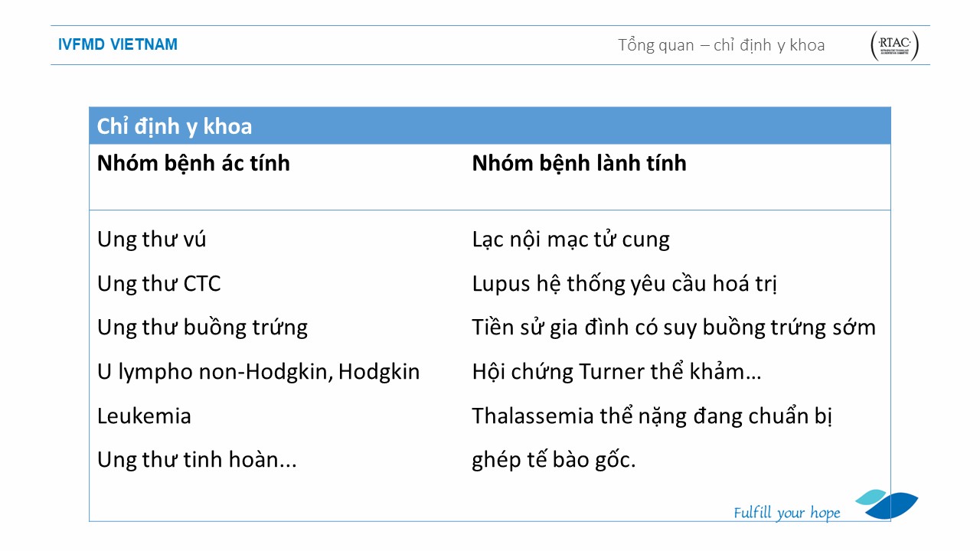980x551 pixels.
Task: Click the 'Chỉ định y khoa' blue table header
Action: coord(175,126)
